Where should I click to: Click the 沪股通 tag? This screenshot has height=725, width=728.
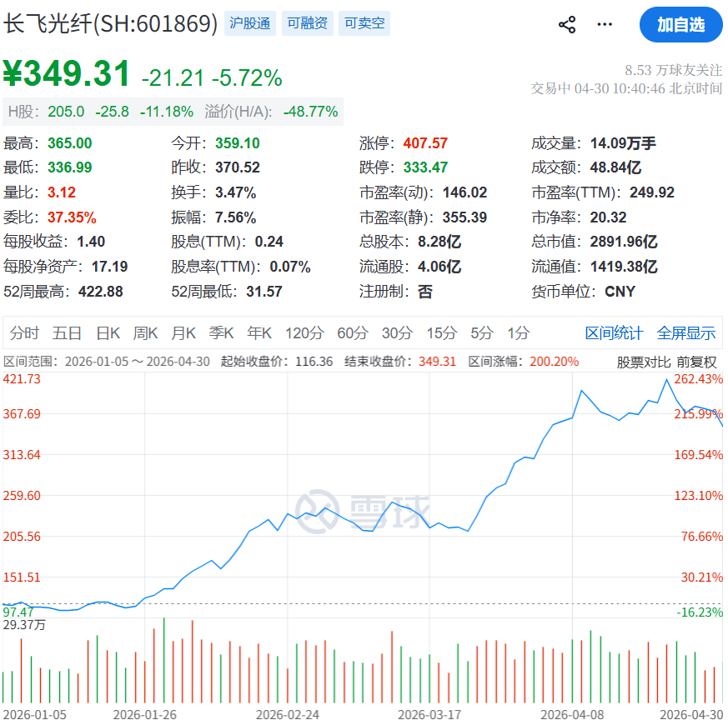click(x=250, y=23)
